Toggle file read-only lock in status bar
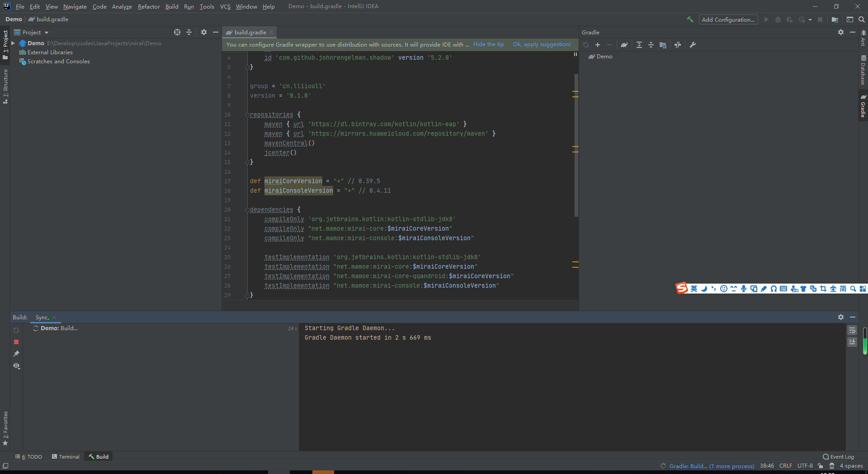This screenshot has width=868, height=474. (x=820, y=466)
